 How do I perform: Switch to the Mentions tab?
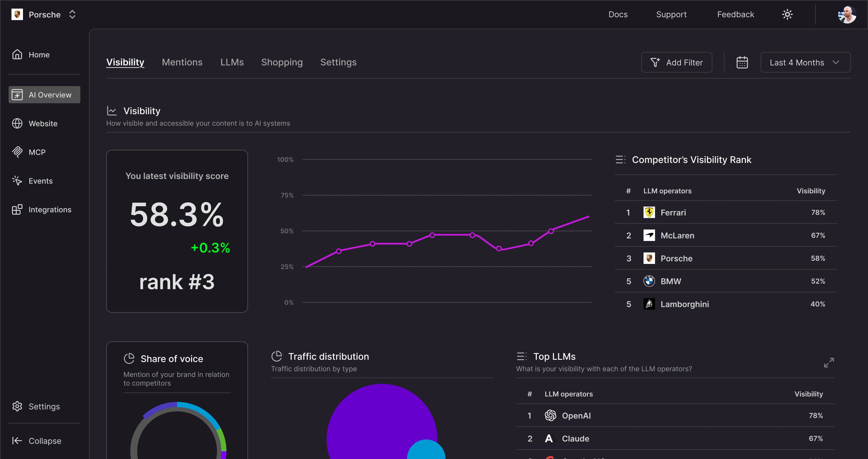coord(182,62)
